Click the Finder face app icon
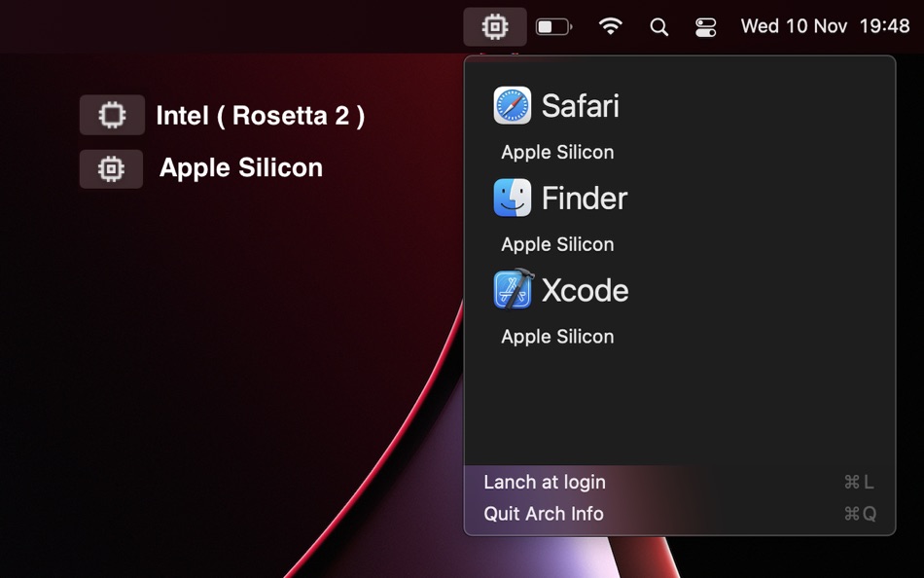This screenshot has height=578, width=924. (512, 198)
